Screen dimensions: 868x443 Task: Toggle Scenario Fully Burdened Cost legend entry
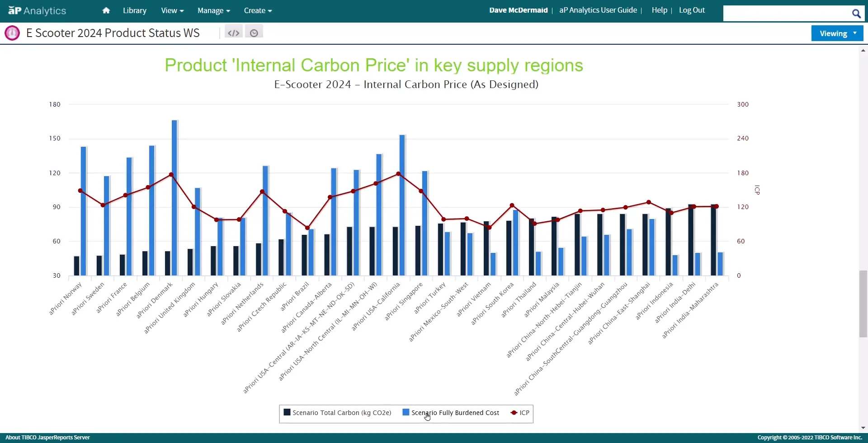[451, 413]
